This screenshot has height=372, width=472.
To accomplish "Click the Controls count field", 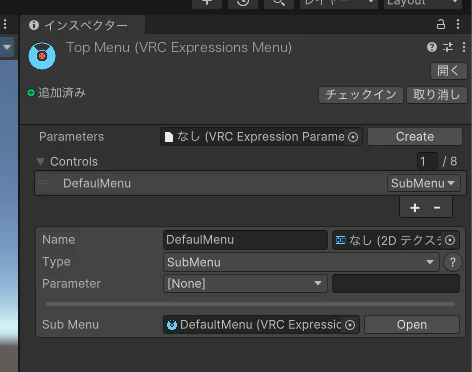I will pos(427,162).
